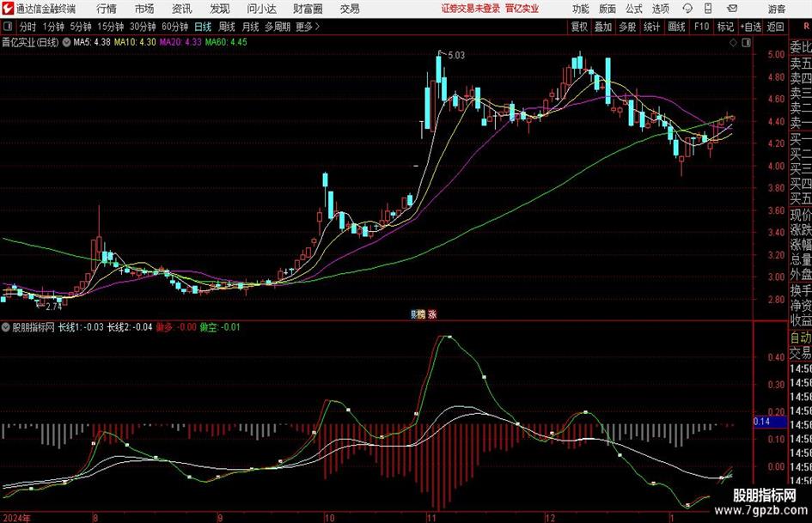
Task: Click the 长线1 indicator value
Action: (x=81, y=327)
